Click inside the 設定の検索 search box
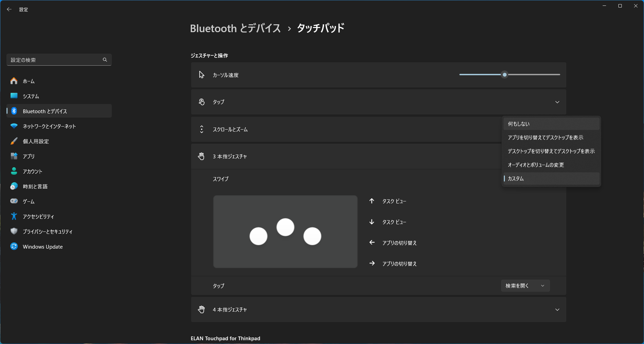644x344 pixels. pos(55,59)
